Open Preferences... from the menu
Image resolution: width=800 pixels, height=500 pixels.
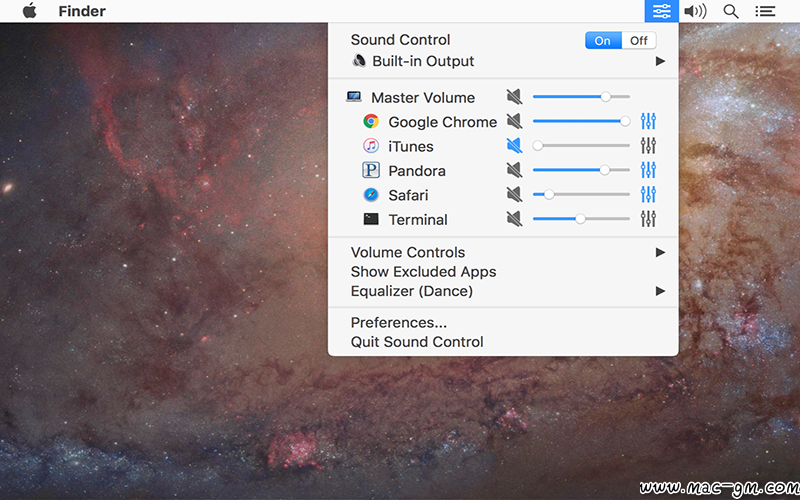coord(398,322)
